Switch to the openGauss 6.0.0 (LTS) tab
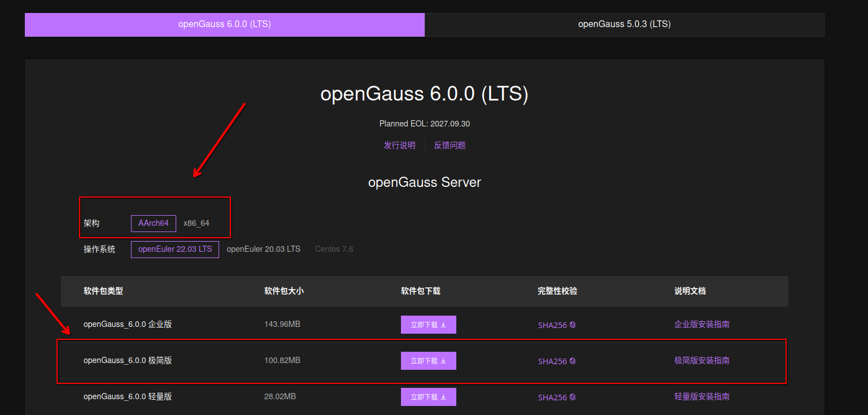The width and height of the screenshot is (868, 415). click(x=225, y=25)
